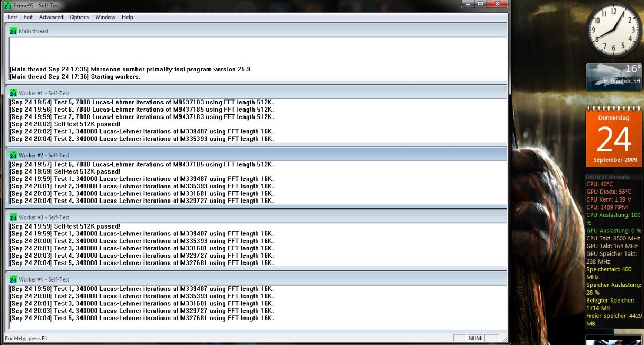Click the Worker #4 window icon

[13, 279]
